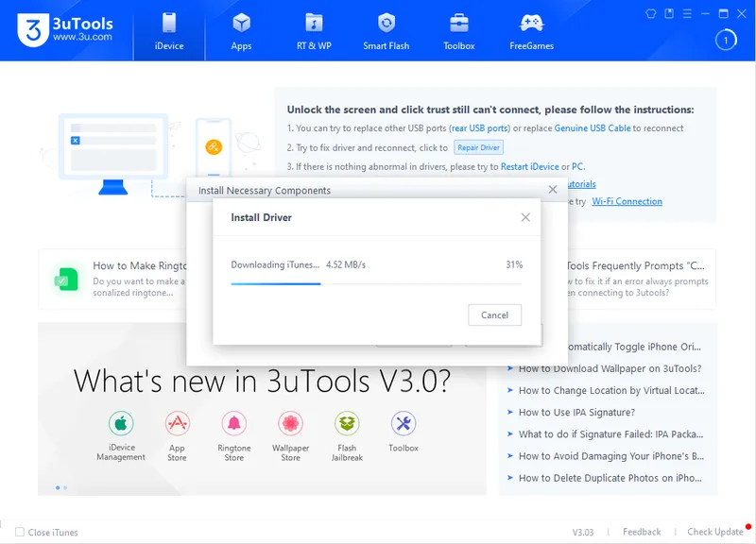
Task: Click the 3uTools logo
Action: [65, 30]
